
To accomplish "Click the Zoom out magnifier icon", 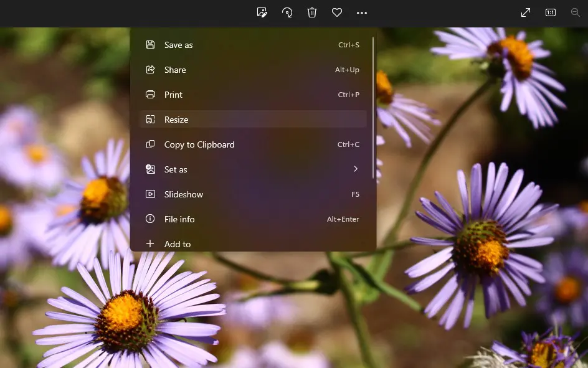I will tap(576, 12).
